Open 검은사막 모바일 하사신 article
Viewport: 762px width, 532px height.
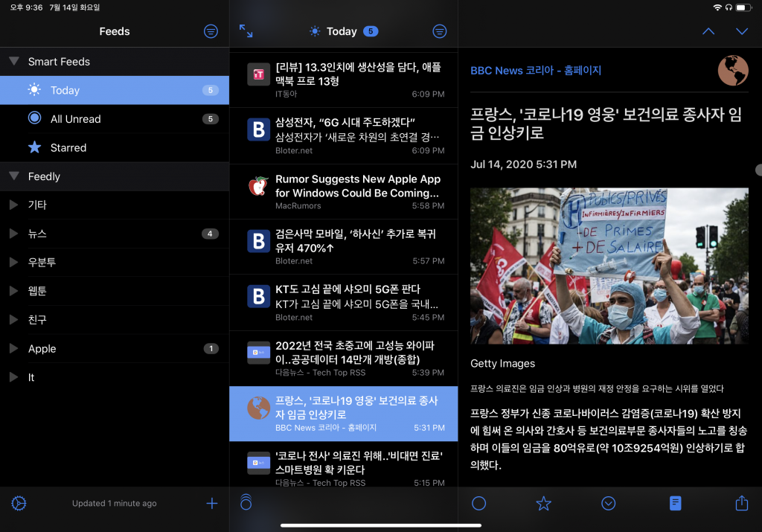click(344, 247)
